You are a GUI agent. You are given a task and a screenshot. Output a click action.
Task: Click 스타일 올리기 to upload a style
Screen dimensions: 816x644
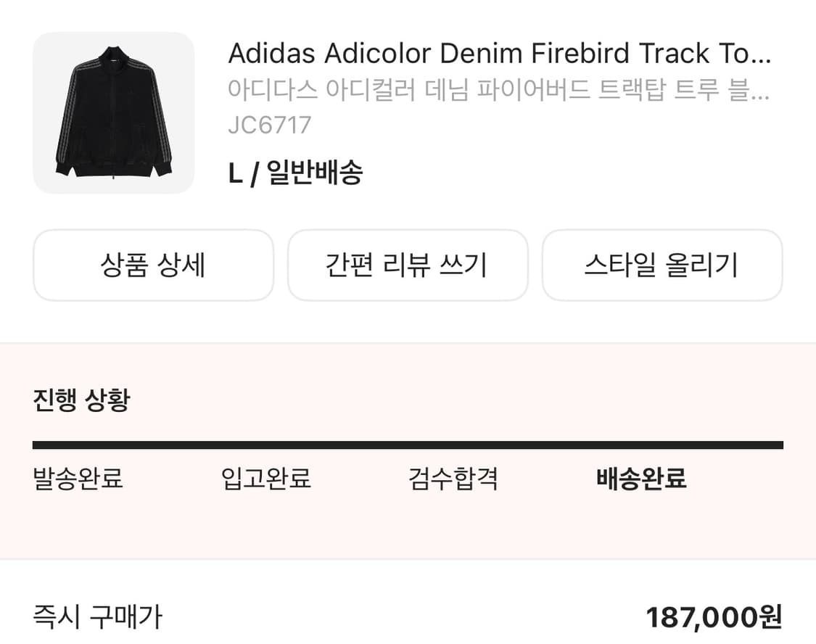662,265
